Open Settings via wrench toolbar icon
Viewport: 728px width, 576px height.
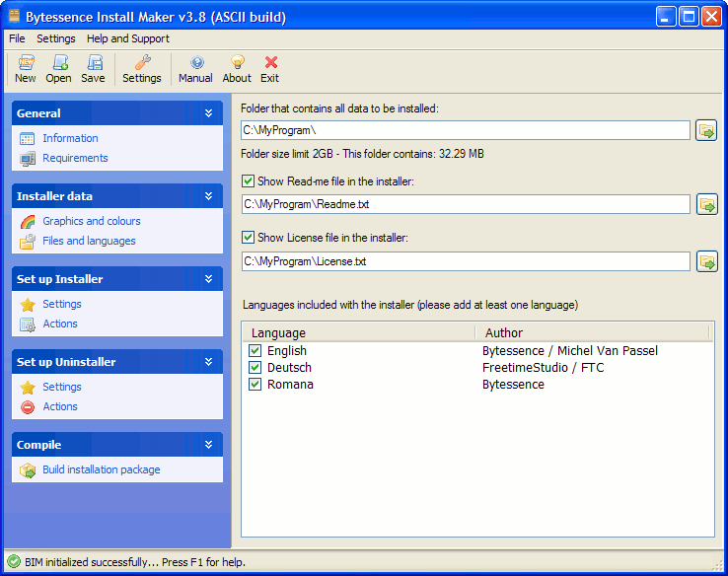point(142,63)
